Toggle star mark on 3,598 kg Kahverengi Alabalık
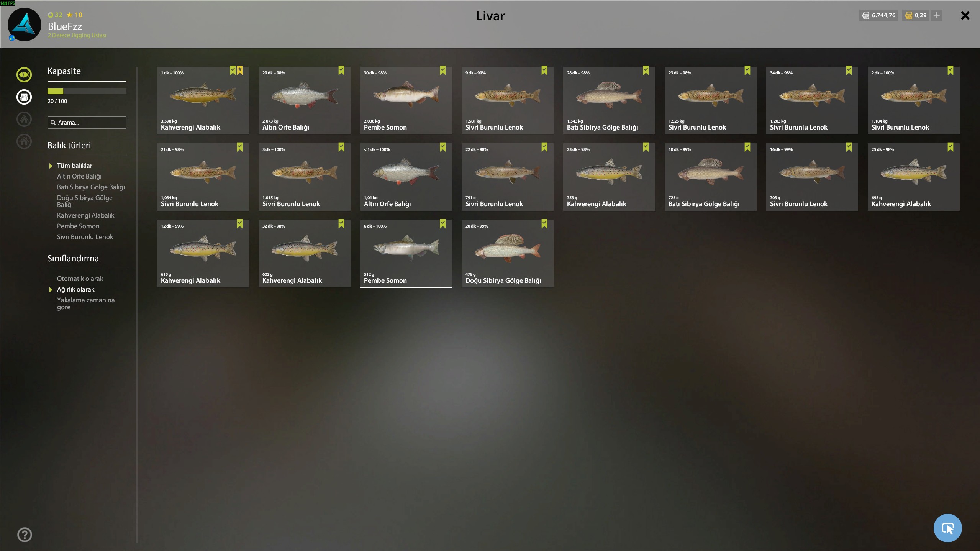This screenshot has width=980, height=551. pyautogui.click(x=240, y=71)
